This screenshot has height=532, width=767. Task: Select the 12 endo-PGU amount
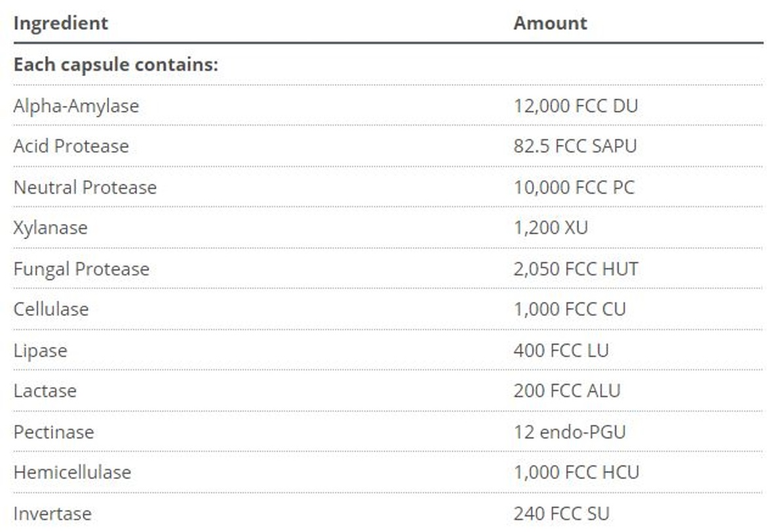coord(570,432)
